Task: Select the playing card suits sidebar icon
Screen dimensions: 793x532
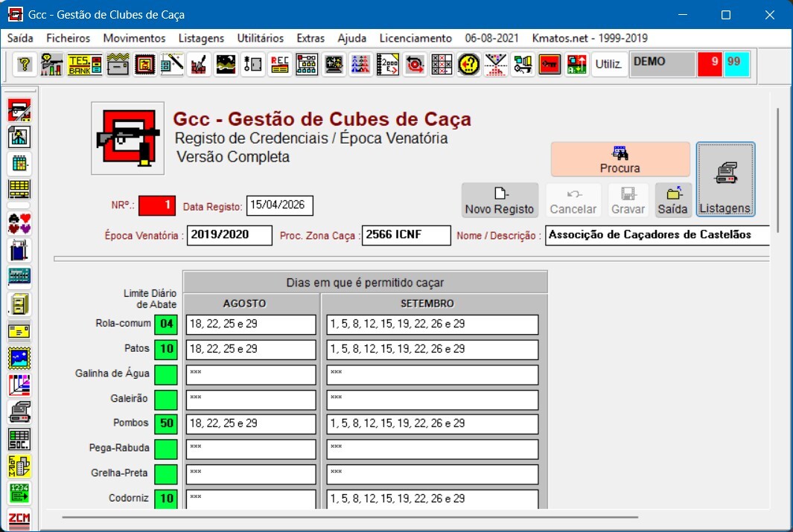Action: (x=19, y=222)
